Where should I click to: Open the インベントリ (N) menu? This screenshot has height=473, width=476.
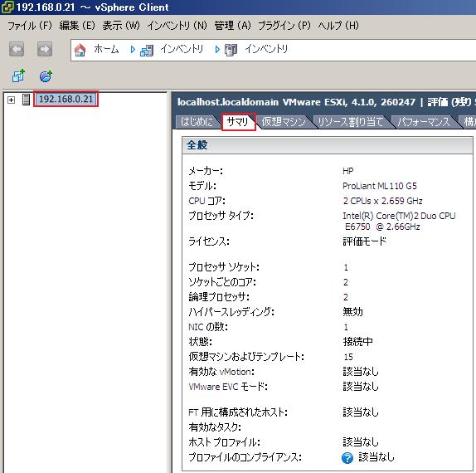click(177, 25)
